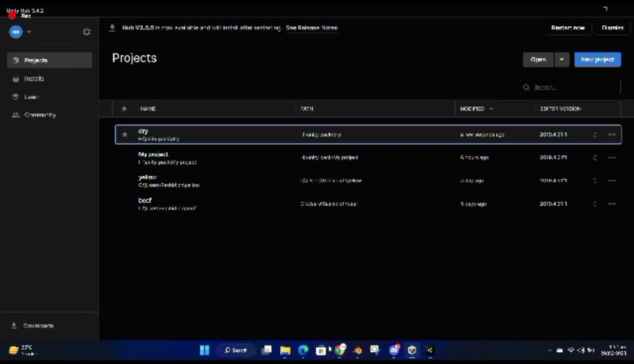The height and width of the screenshot is (364, 634).
Task: Click the 6 hours ago modified cell
Action: pyautogui.click(x=474, y=157)
